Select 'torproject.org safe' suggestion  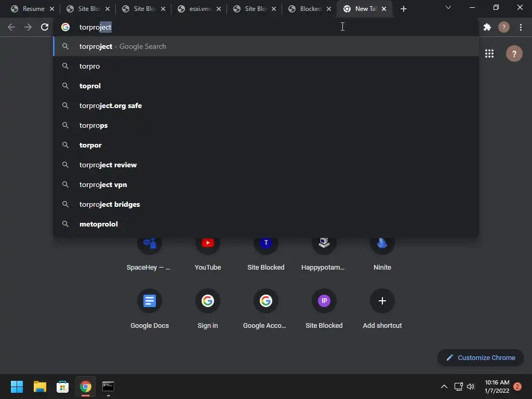266,105
